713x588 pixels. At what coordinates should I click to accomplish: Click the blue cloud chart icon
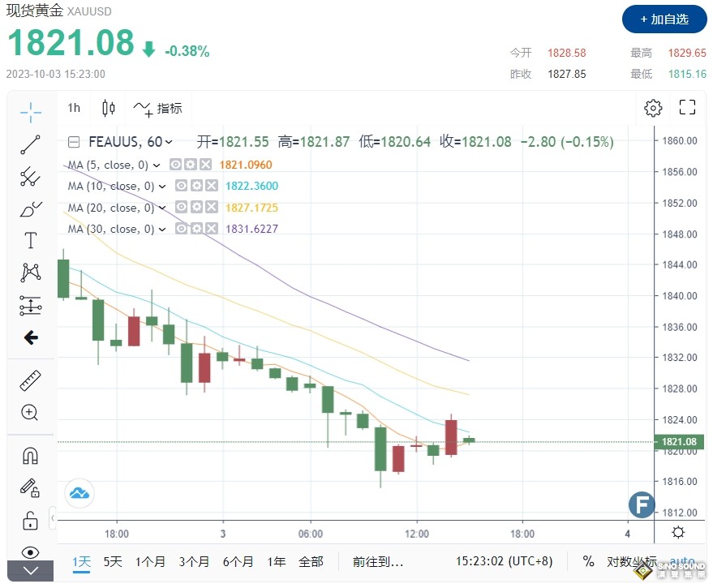click(x=79, y=493)
